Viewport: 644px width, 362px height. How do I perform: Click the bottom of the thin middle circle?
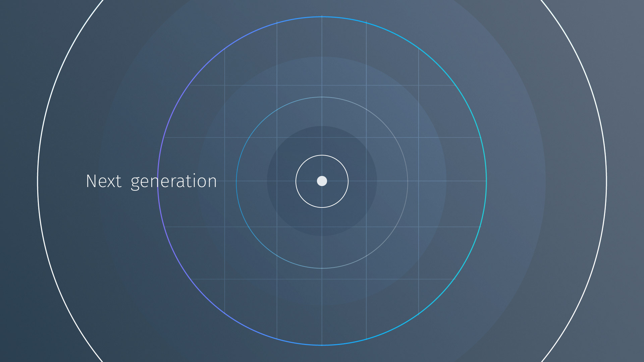coord(322,268)
